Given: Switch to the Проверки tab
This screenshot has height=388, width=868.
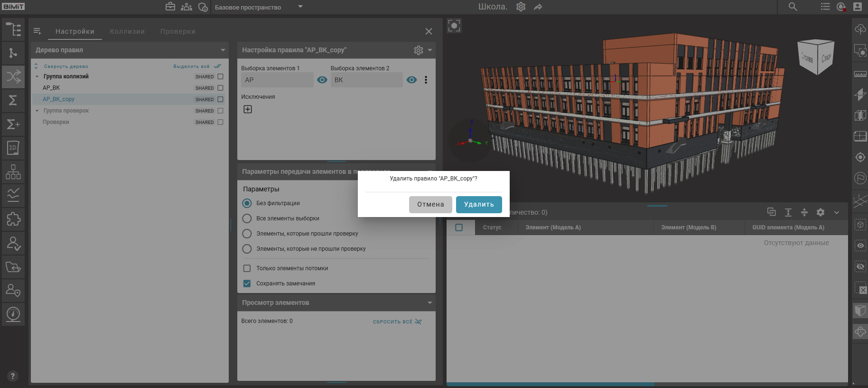Looking at the screenshot, I should click(177, 31).
